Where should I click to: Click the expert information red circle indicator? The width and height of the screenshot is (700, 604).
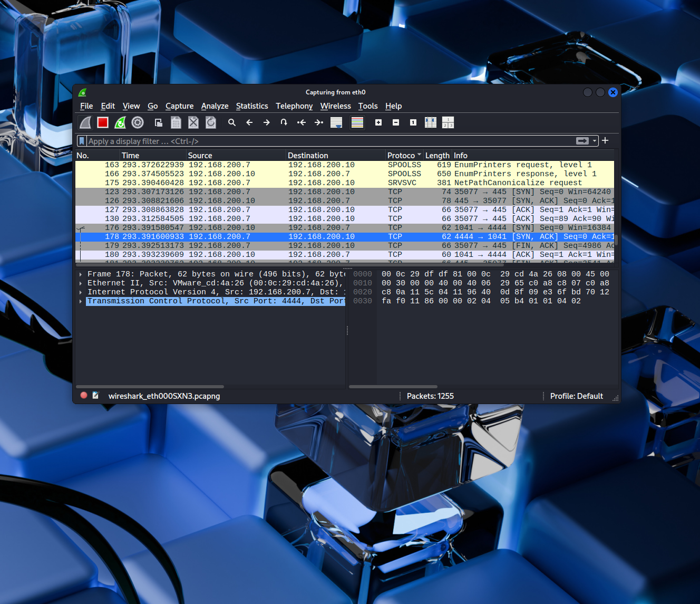[x=84, y=395]
